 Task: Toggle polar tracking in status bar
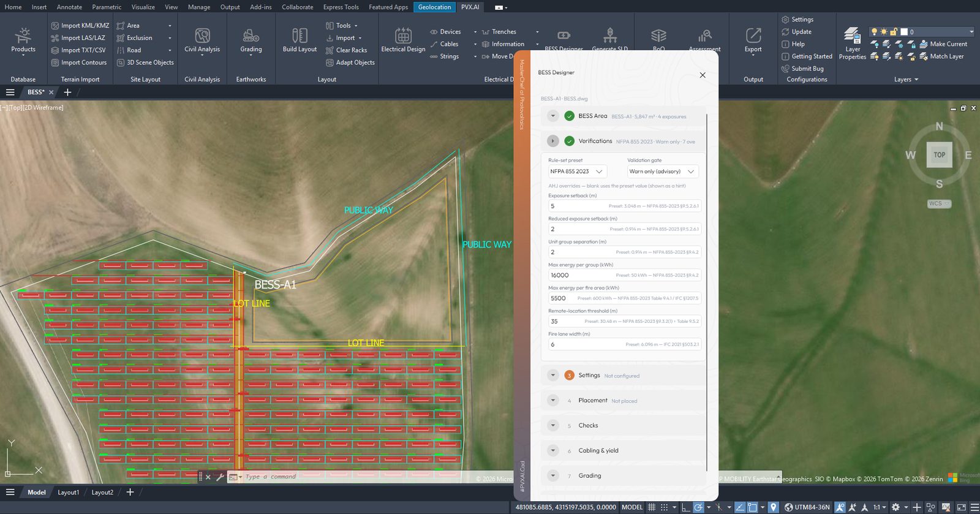click(698, 507)
